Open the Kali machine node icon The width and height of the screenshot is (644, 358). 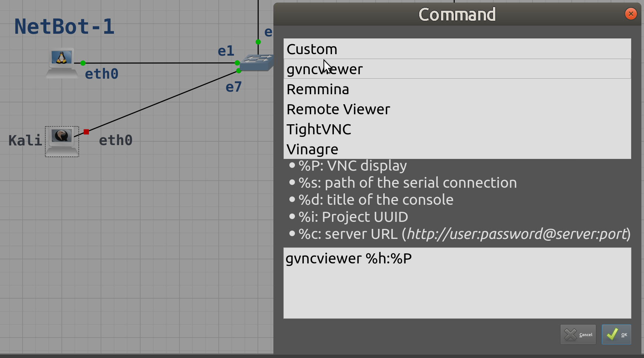click(62, 140)
